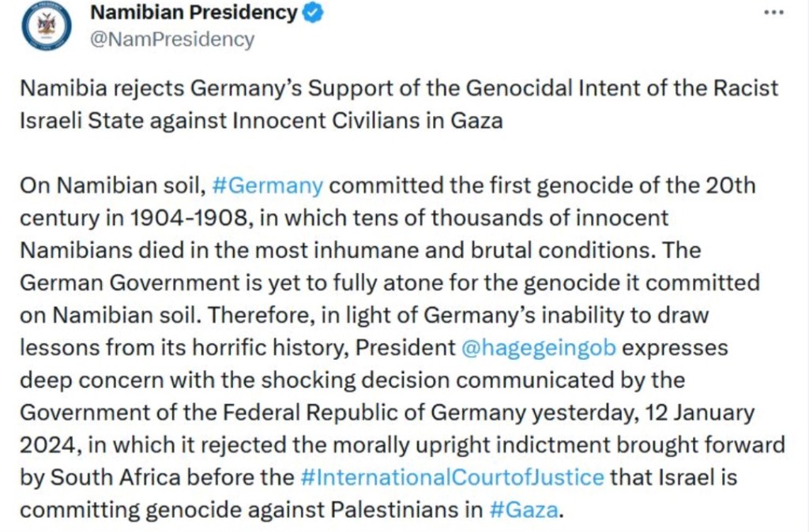809x532 pixels.
Task: Click 'On Namibian soil' opening the paragraph
Action: pyautogui.click(x=112, y=186)
